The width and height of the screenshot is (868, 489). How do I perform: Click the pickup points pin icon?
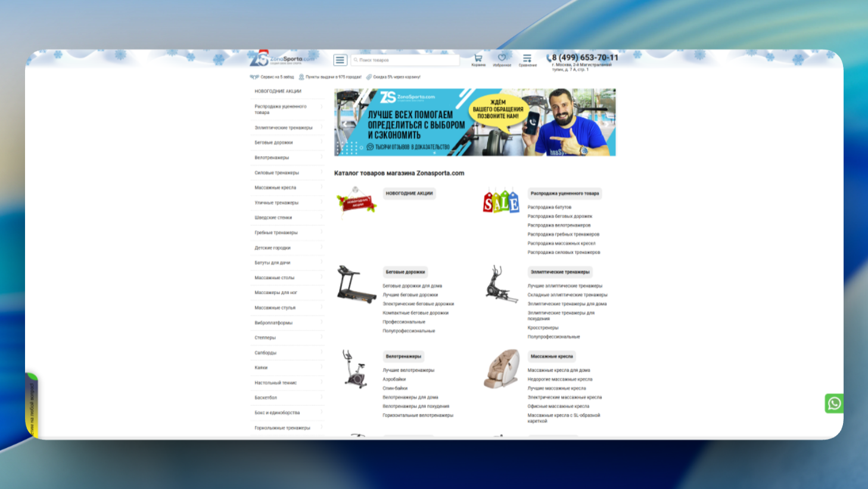pyautogui.click(x=301, y=77)
